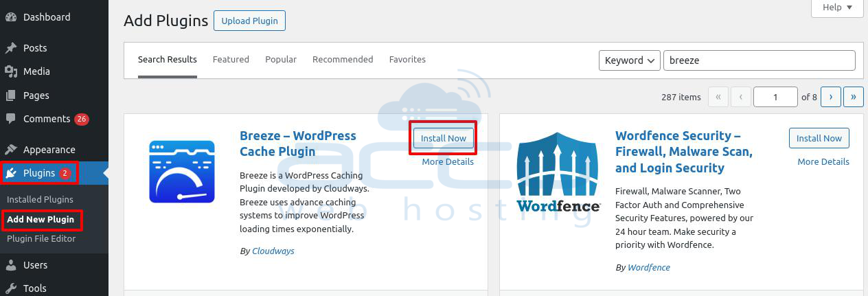
Task: Open the Keyword search type dropdown
Action: coord(630,60)
